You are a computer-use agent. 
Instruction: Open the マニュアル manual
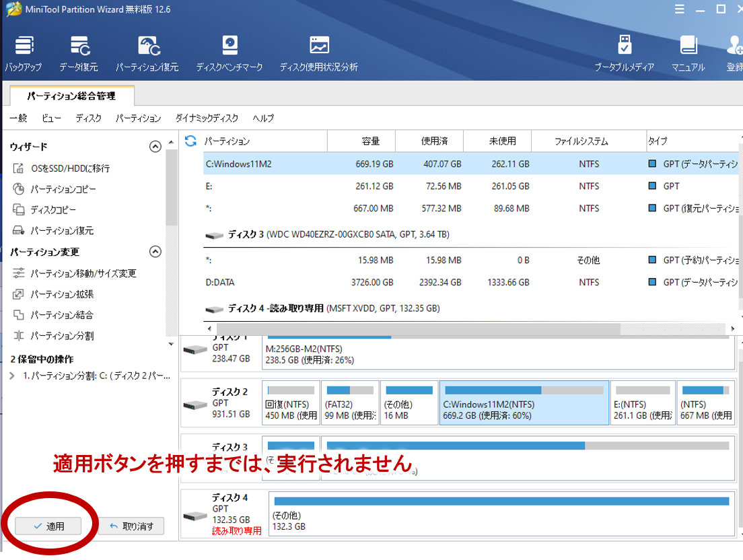(x=688, y=54)
